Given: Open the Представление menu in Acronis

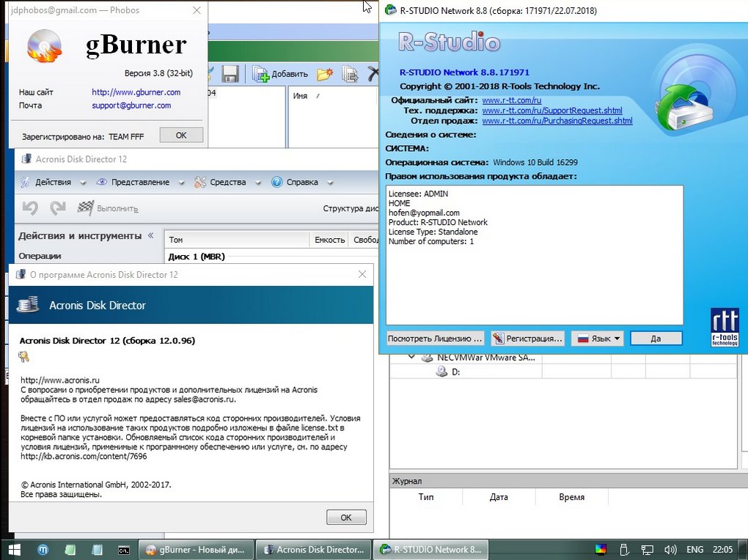Looking at the screenshot, I should (x=140, y=182).
